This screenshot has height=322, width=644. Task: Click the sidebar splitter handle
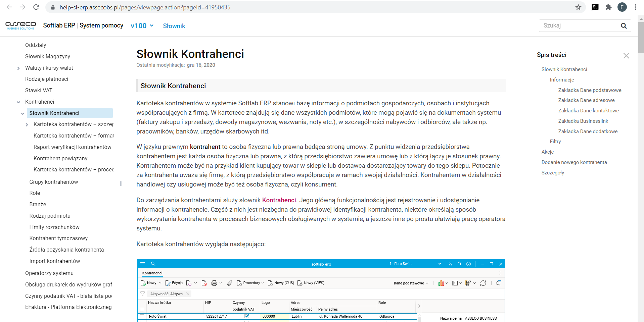[121, 183]
